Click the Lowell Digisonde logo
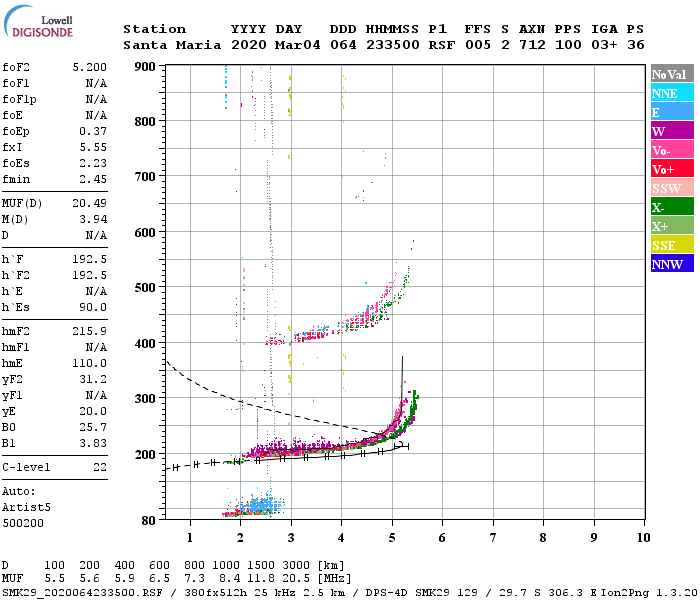 point(38,22)
